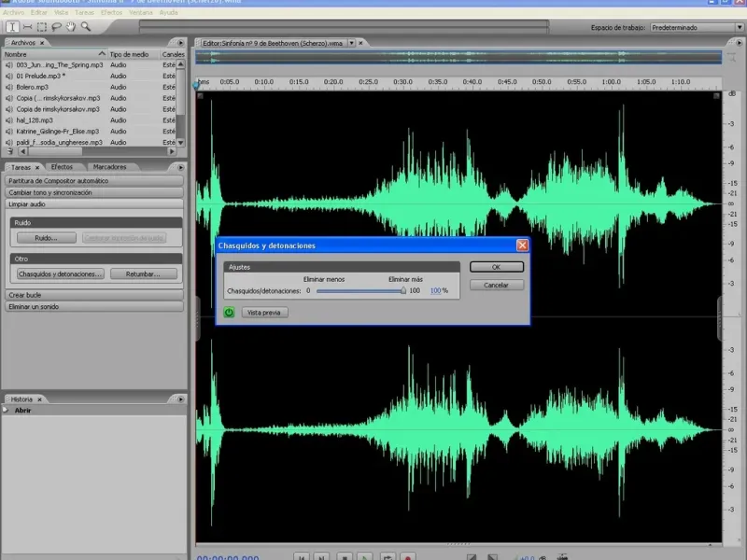Screen dimensions: 747x560
Task: Open the Historia panel options menu
Action: [x=180, y=399]
